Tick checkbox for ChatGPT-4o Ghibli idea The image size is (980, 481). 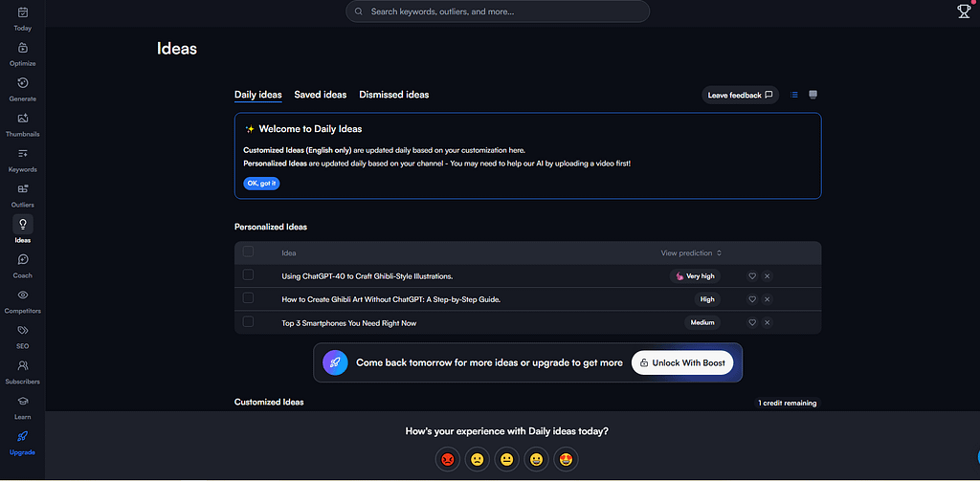(249, 275)
